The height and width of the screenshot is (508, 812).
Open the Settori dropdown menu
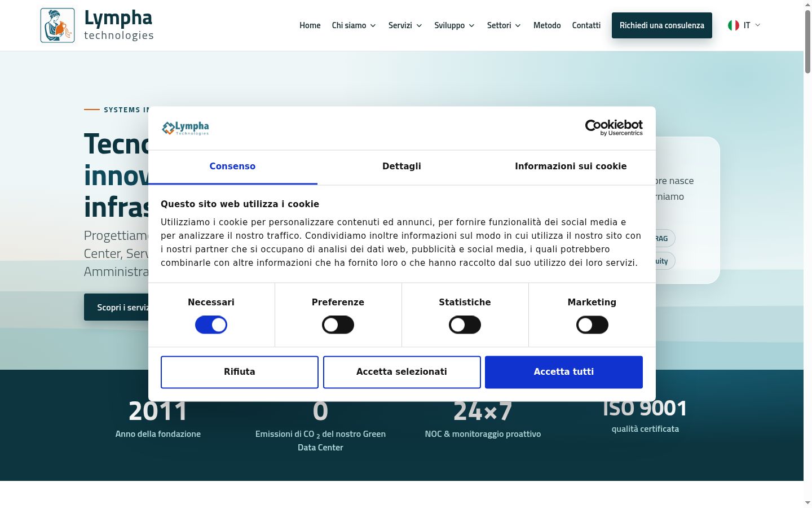[504, 25]
